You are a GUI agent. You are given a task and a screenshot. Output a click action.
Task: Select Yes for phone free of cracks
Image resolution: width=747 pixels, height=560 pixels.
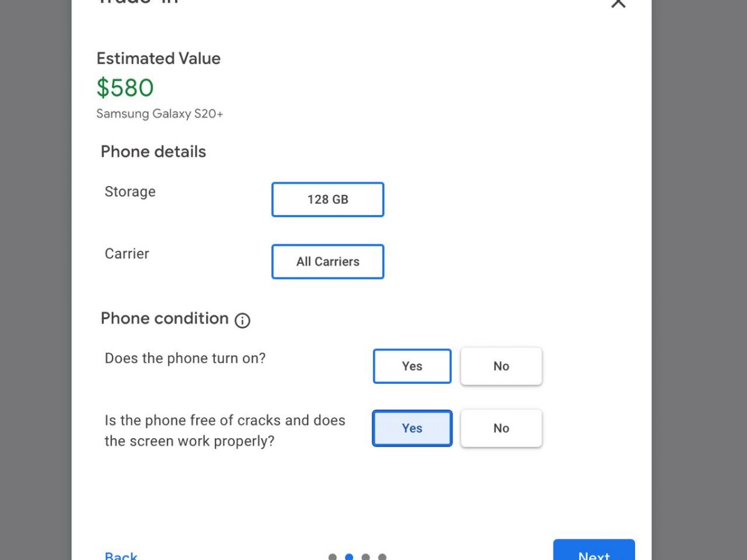pos(412,429)
